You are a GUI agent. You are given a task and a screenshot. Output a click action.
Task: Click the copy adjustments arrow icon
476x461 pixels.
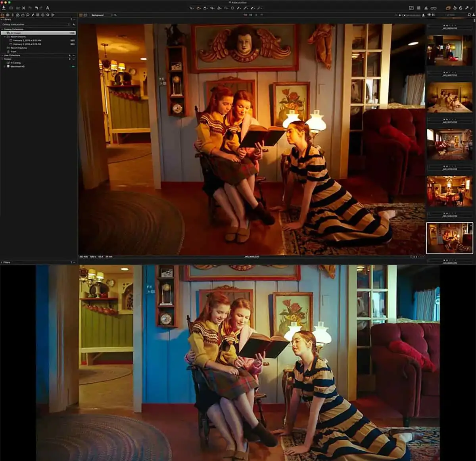click(x=466, y=8)
